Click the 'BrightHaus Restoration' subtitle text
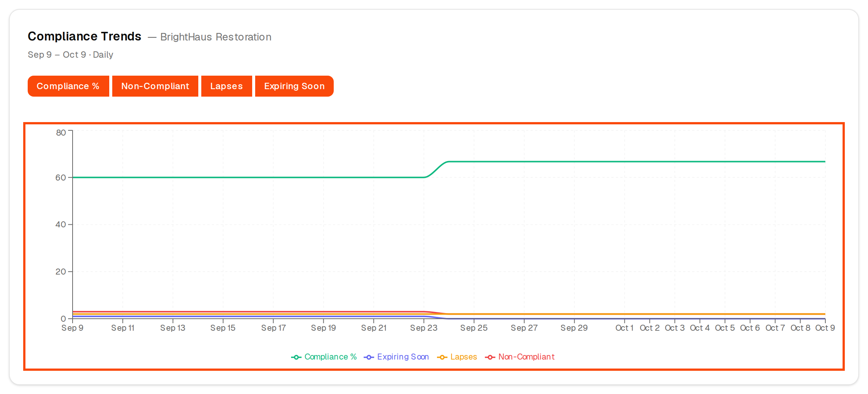The width and height of the screenshot is (868, 394). pos(216,37)
